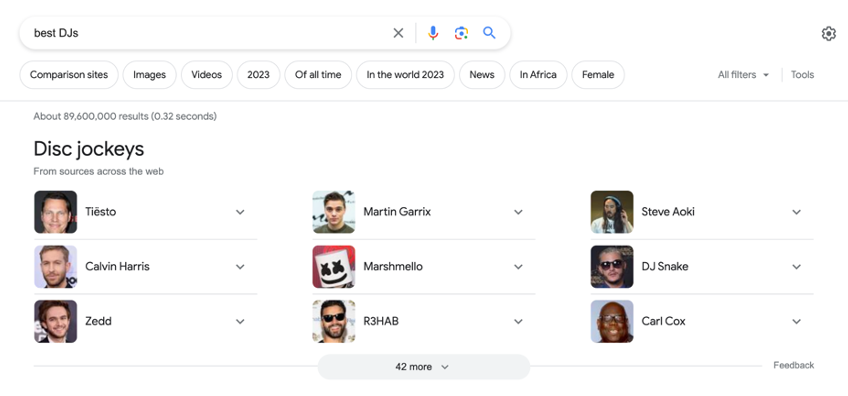Open the Tiësto photo thumbnail
848x396 pixels.
point(55,212)
